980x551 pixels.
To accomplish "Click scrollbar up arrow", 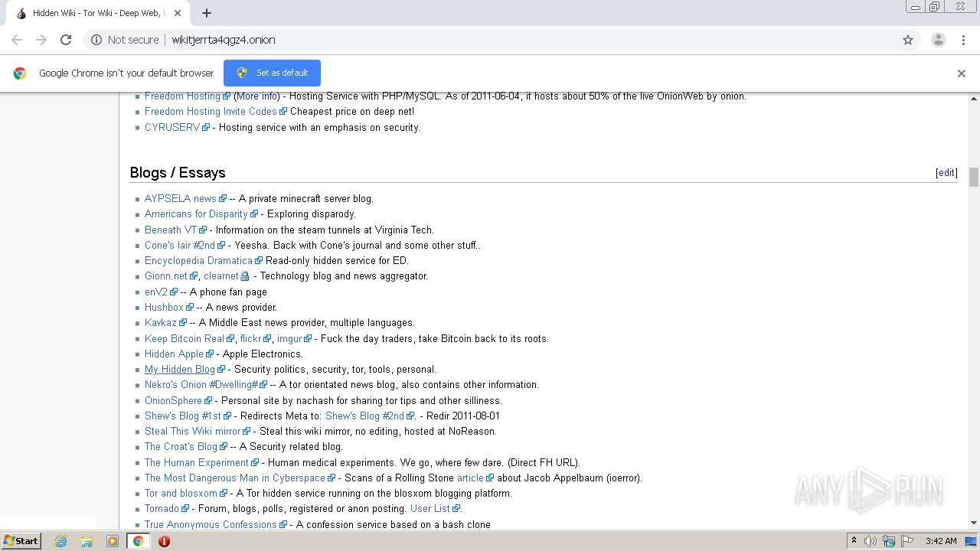I will [x=974, y=99].
